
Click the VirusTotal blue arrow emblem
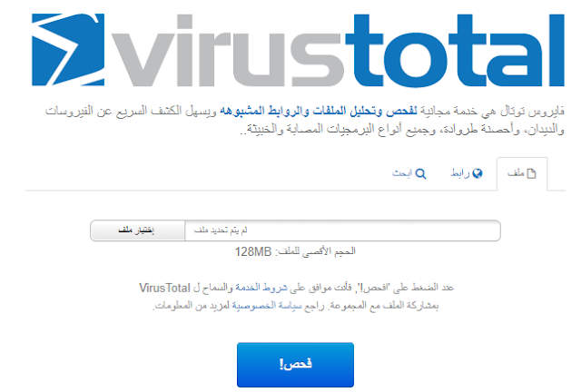[x=68, y=50]
